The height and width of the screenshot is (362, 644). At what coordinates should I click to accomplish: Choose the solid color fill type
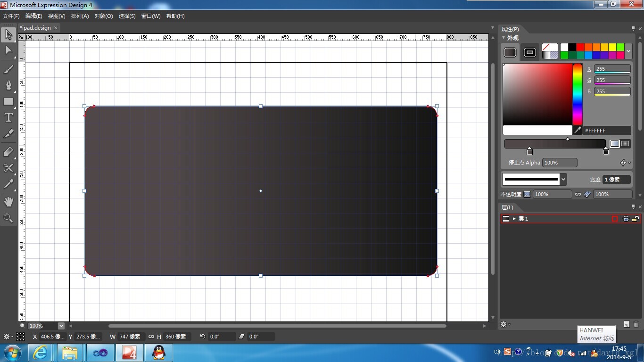[x=554, y=47]
